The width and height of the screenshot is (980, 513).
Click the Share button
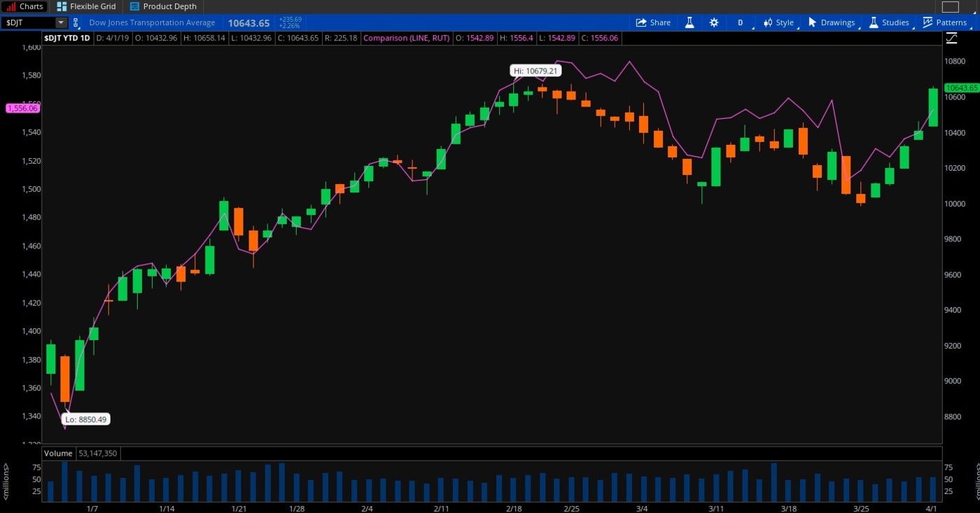pyautogui.click(x=653, y=22)
